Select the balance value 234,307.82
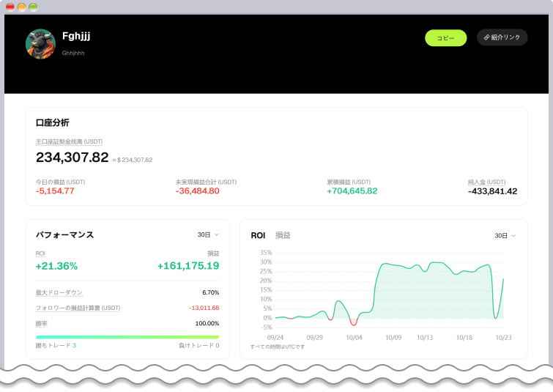553x392 pixels. tap(73, 158)
